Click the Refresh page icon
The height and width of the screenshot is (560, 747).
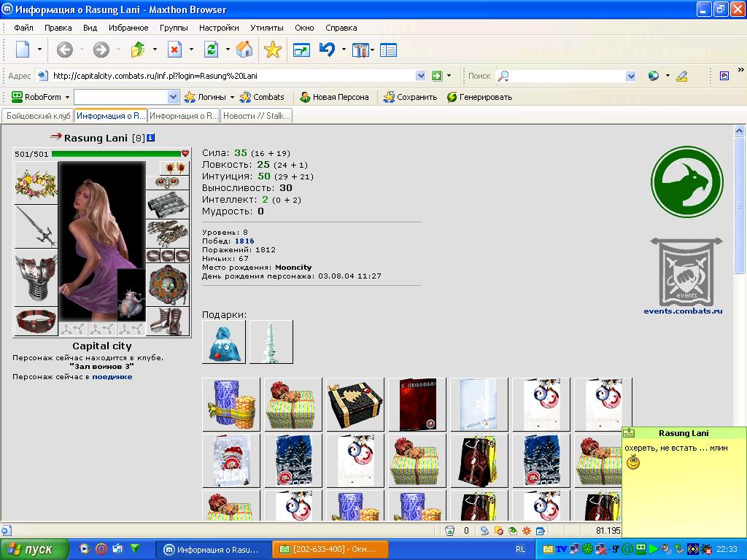click(211, 50)
